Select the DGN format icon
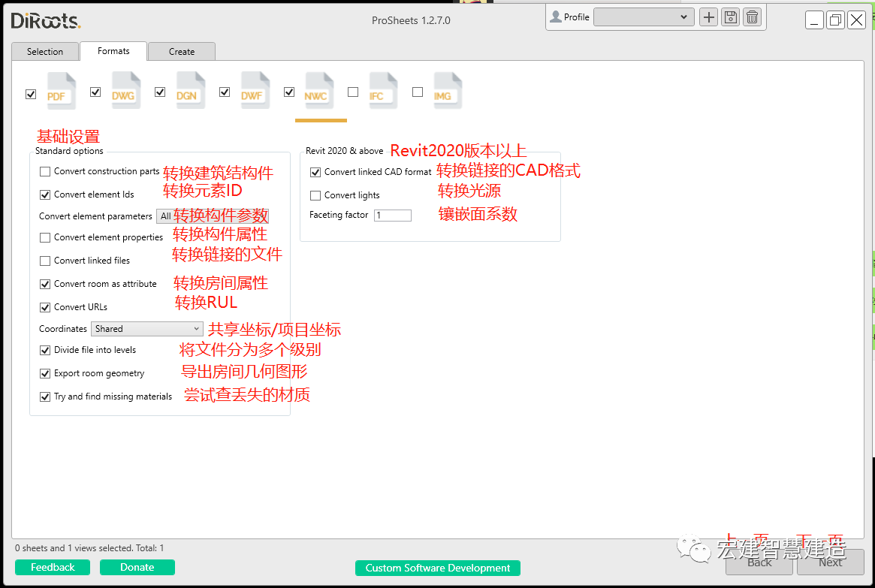 click(x=190, y=90)
